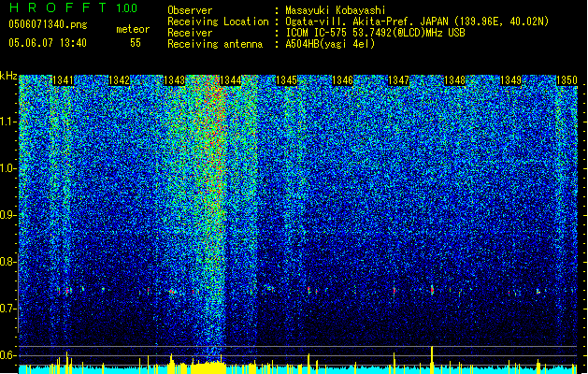Image resolution: width=588 pixels, height=374 pixels.
Task: Click the 1345 time marker
Action: [286, 80]
